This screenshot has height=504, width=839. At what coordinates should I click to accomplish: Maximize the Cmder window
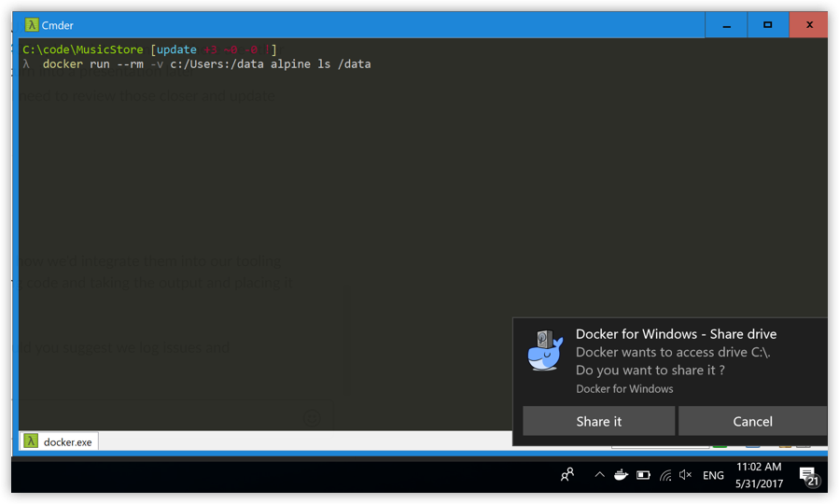[767, 25]
